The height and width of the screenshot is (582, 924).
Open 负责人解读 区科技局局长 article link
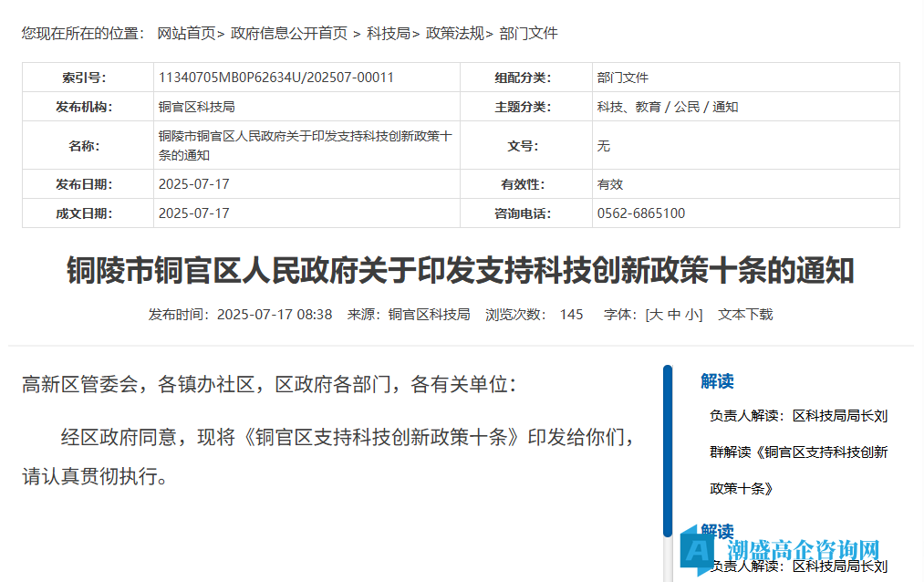tap(799, 416)
